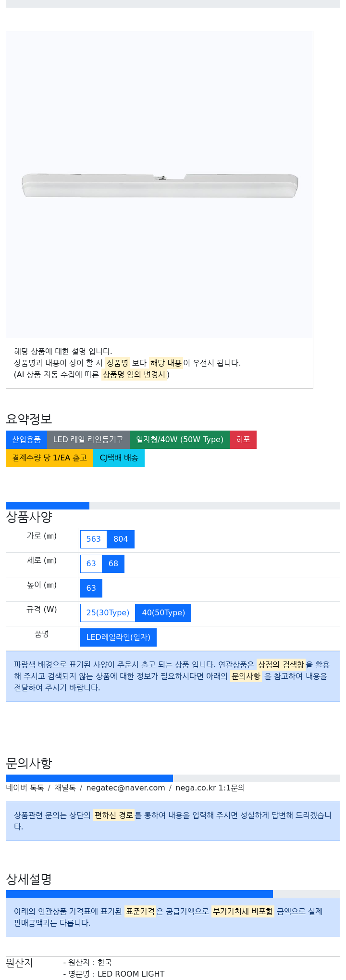Select the 68 depth option
The image size is (346, 980).
(113, 564)
